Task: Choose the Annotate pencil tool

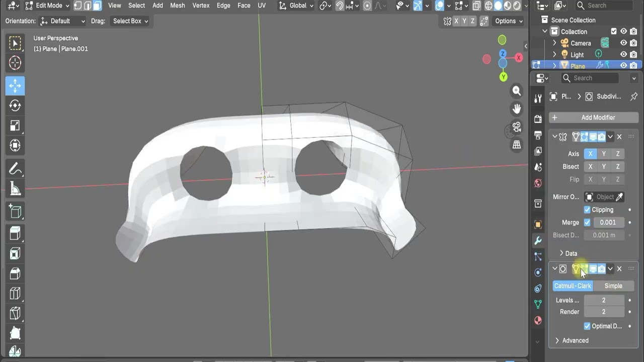Action: pyautogui.click(x=15, y=169)
